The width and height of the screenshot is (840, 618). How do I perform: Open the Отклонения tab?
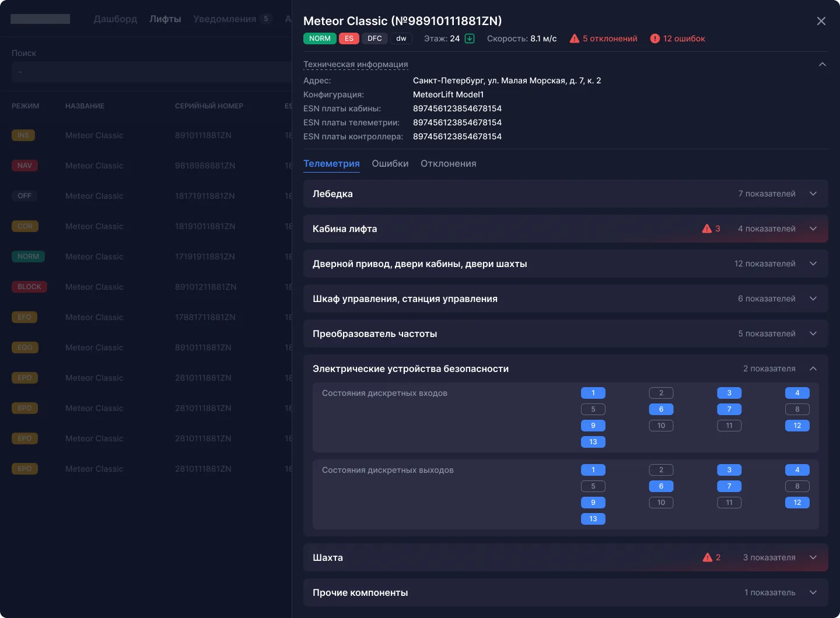pos(449,164)
